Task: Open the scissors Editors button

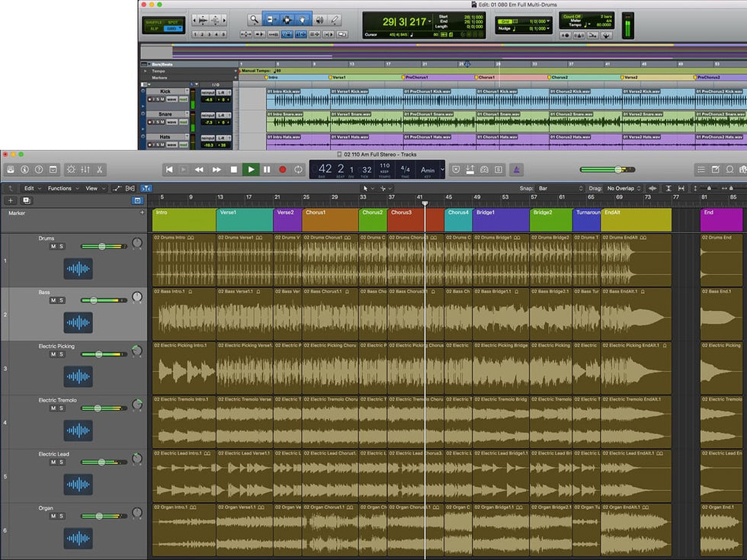Action: coord(100,169)
